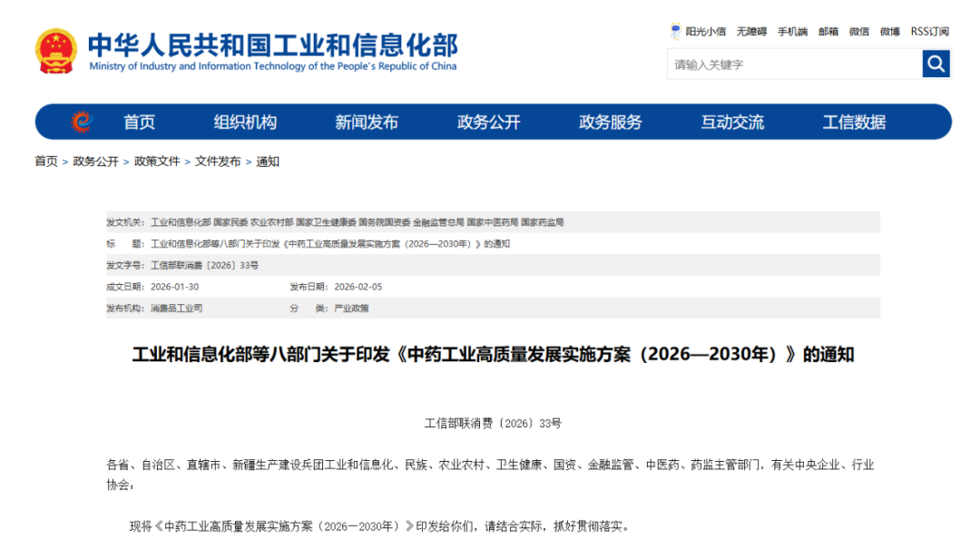Open the 微信 WeChat entry

point(857,30)
